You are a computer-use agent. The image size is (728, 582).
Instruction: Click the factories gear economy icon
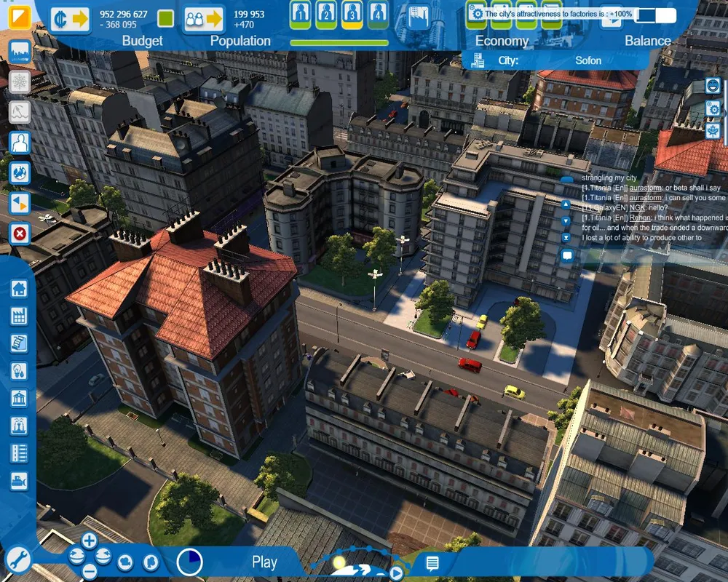tap(476, 14)
